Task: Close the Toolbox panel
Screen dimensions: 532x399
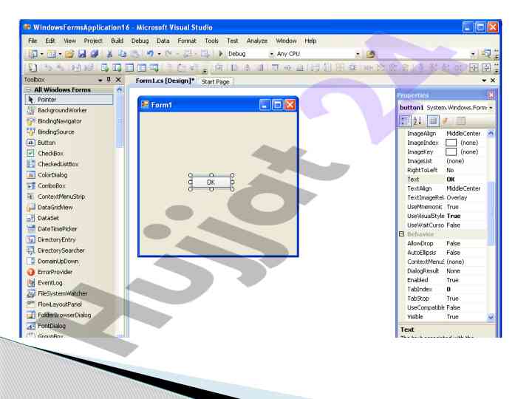Action: [x=118, y=80]
